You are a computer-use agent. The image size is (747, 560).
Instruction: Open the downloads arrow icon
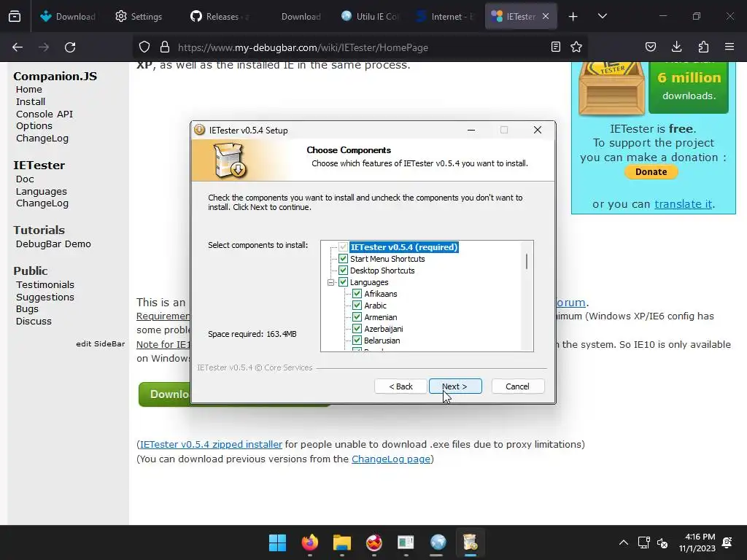[x=676, y=47]
